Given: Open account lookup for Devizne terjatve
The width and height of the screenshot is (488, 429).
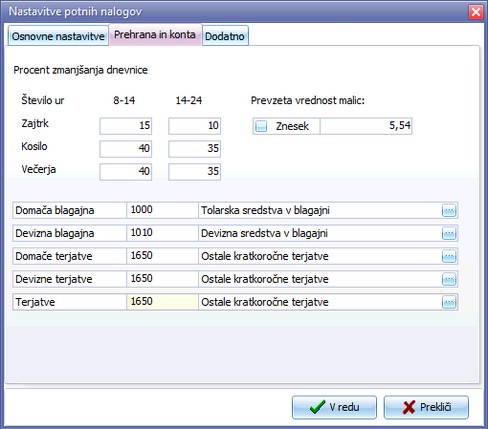Looking at the screenshot, I should click(449, 279).
